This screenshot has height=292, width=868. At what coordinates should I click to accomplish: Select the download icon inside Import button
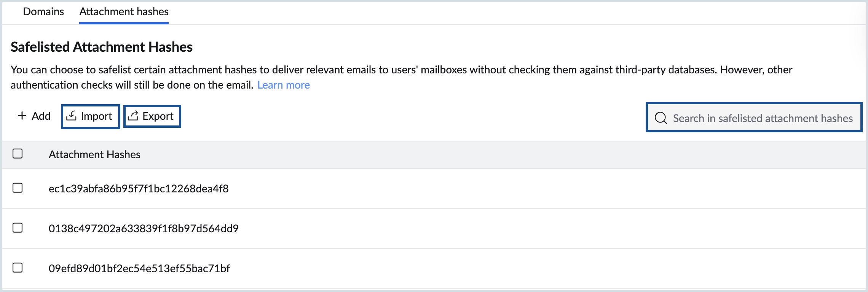[72, 116]
